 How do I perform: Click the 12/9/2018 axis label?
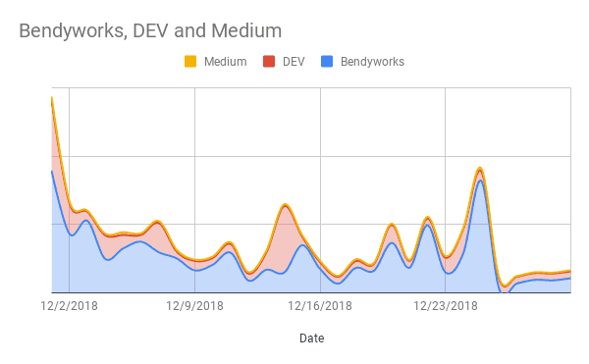[194, 306]
